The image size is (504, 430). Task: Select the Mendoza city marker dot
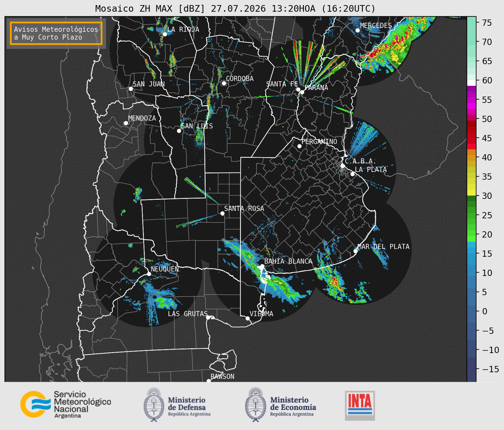pos(126,123)
